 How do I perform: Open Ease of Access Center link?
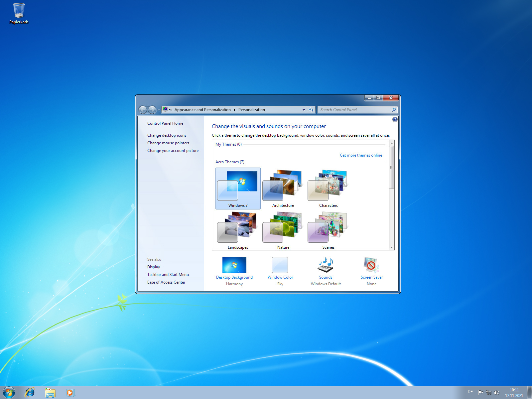click(166, 282)
